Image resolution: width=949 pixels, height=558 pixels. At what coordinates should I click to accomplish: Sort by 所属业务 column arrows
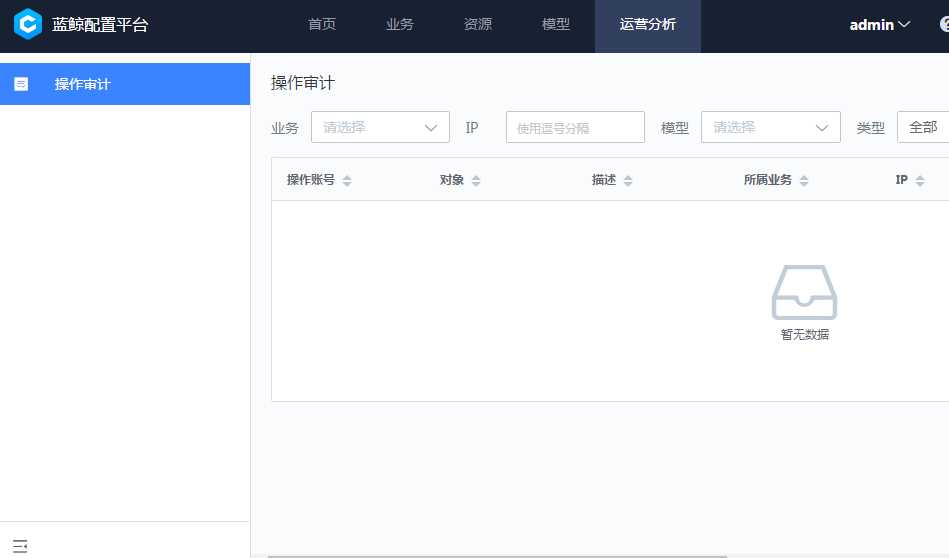tap(804, 181)
